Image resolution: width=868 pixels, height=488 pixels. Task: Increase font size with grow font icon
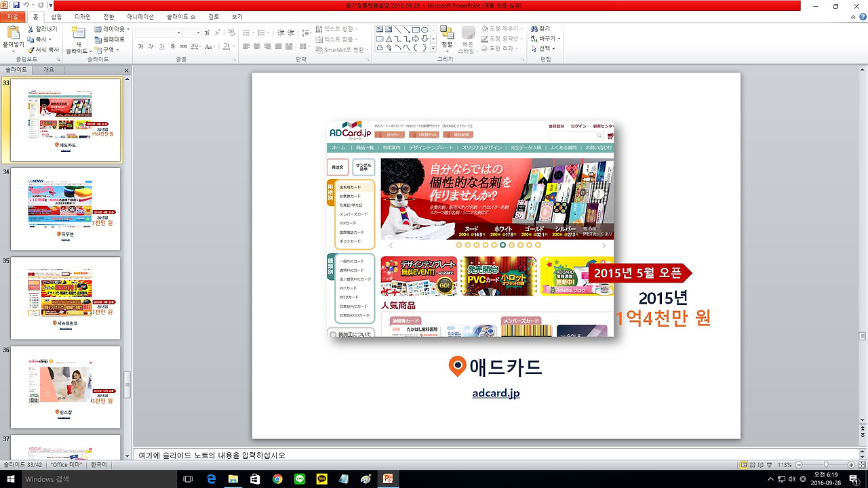[x=207, y=33]
